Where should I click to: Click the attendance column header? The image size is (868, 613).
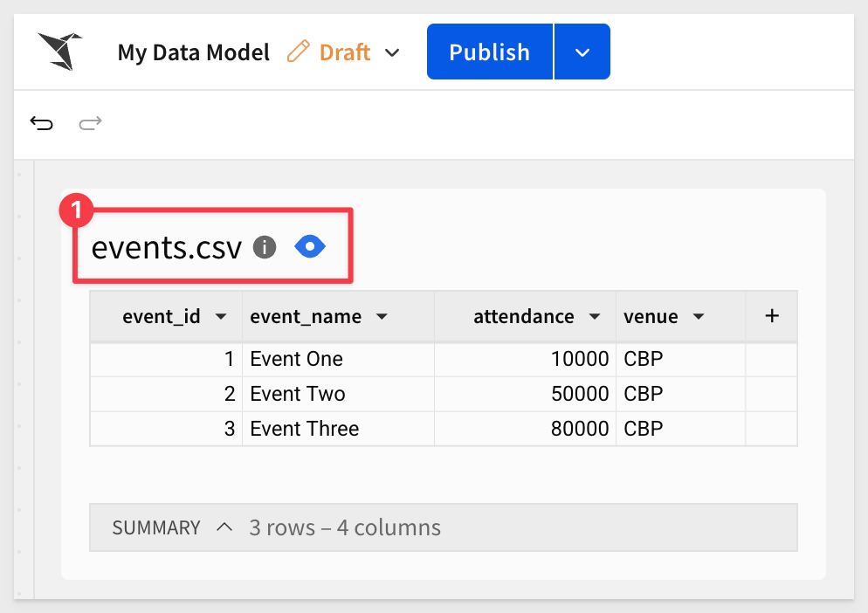[526, 316]
